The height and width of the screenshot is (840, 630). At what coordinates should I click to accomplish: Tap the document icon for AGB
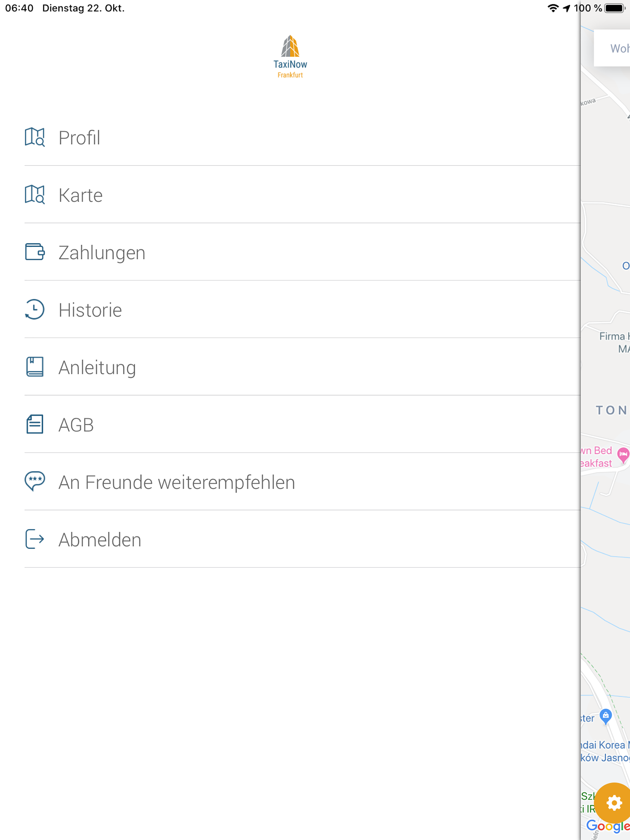tap(34, 424)
